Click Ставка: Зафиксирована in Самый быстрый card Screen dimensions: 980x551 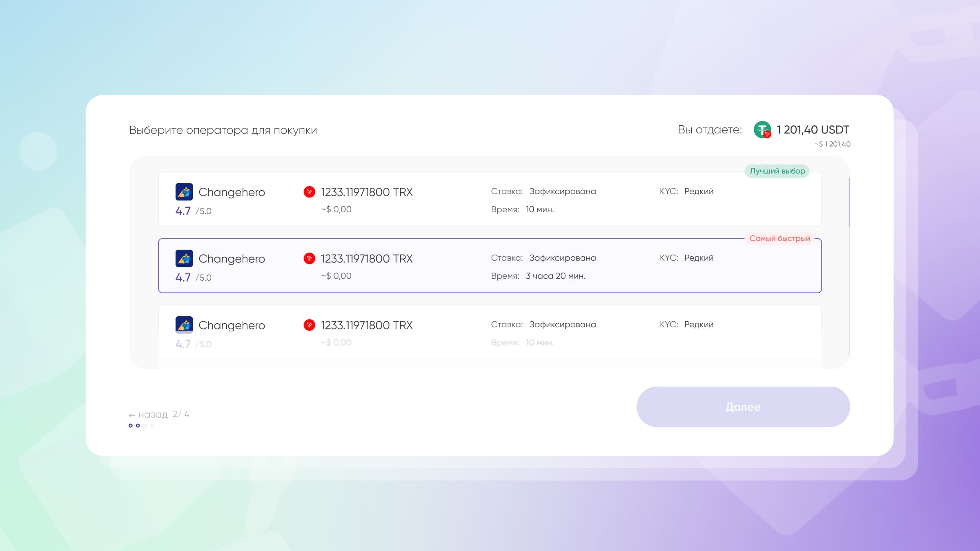(543, 258)
